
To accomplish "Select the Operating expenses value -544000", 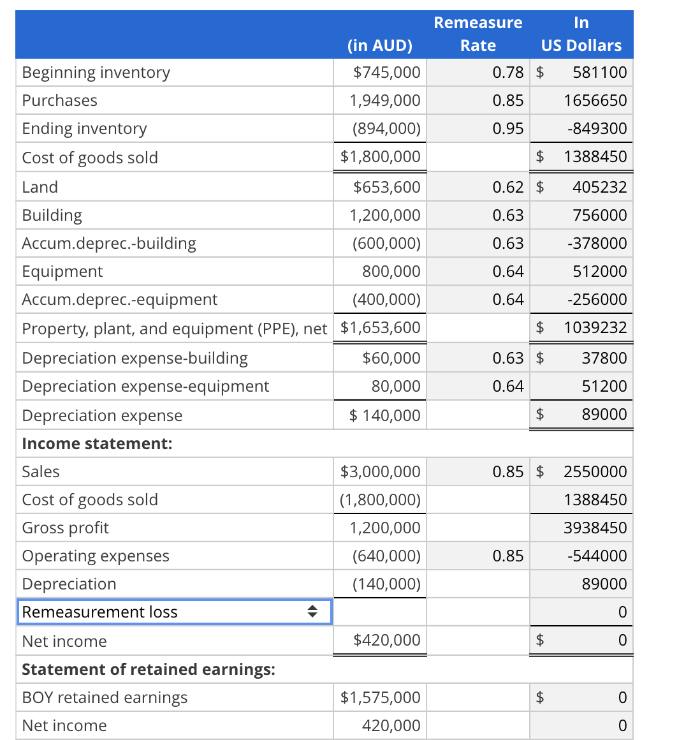I will tap(581, 555).
